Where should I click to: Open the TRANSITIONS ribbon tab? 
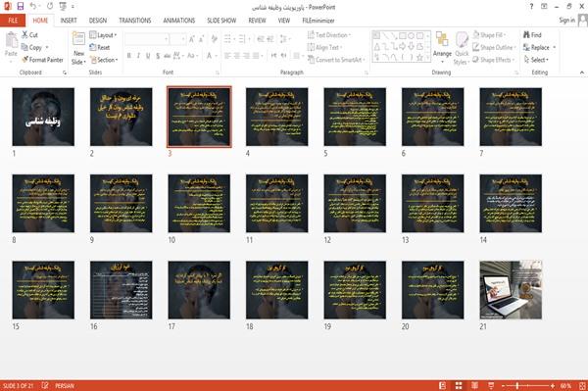point(135,21)
